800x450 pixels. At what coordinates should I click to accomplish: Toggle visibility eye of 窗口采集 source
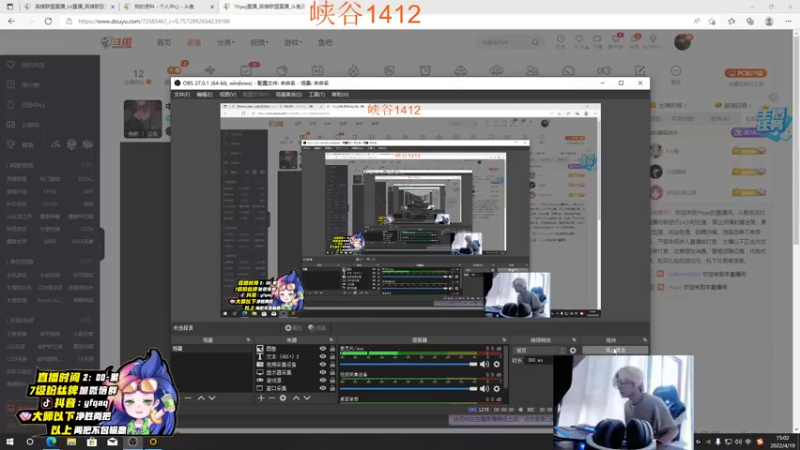pos(322,388)
